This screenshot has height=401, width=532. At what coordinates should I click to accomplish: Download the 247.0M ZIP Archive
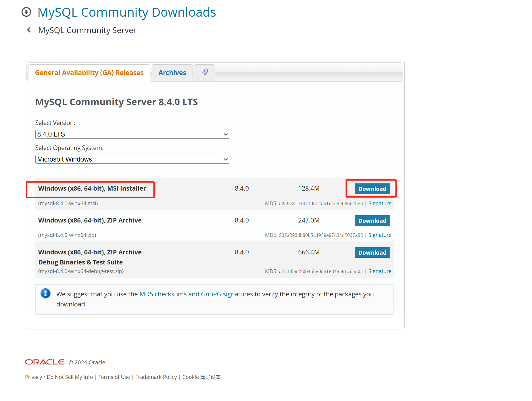(372, 221)
